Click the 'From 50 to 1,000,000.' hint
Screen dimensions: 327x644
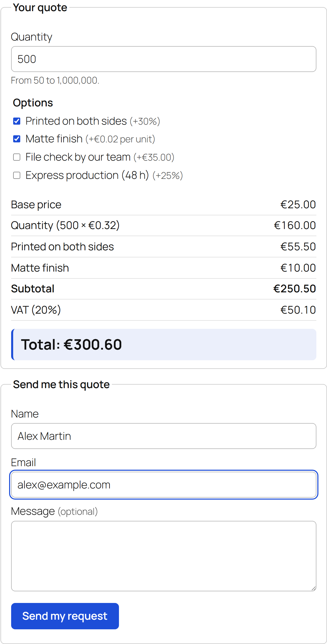pyautogui.click(x=55, y=81)
